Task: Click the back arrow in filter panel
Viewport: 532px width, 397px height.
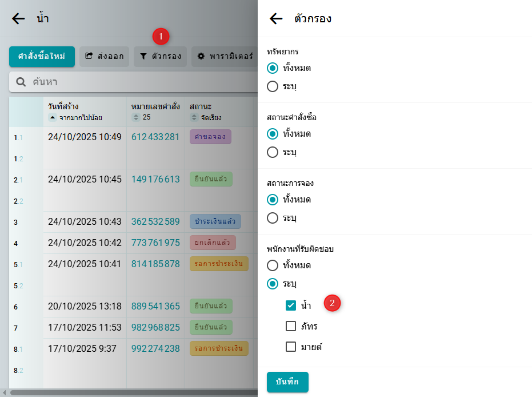Action: pos(276,19)
